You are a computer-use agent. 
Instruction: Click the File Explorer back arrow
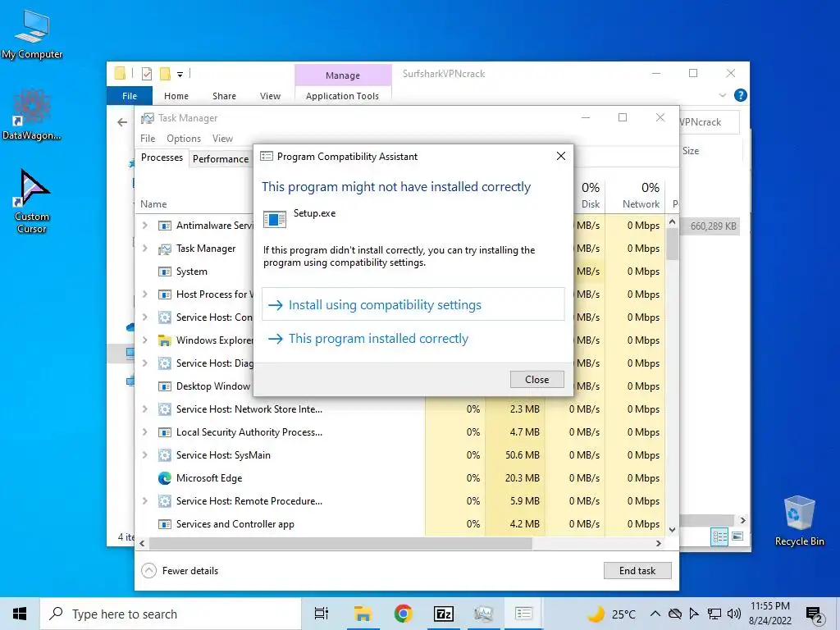tap(122, 123)
